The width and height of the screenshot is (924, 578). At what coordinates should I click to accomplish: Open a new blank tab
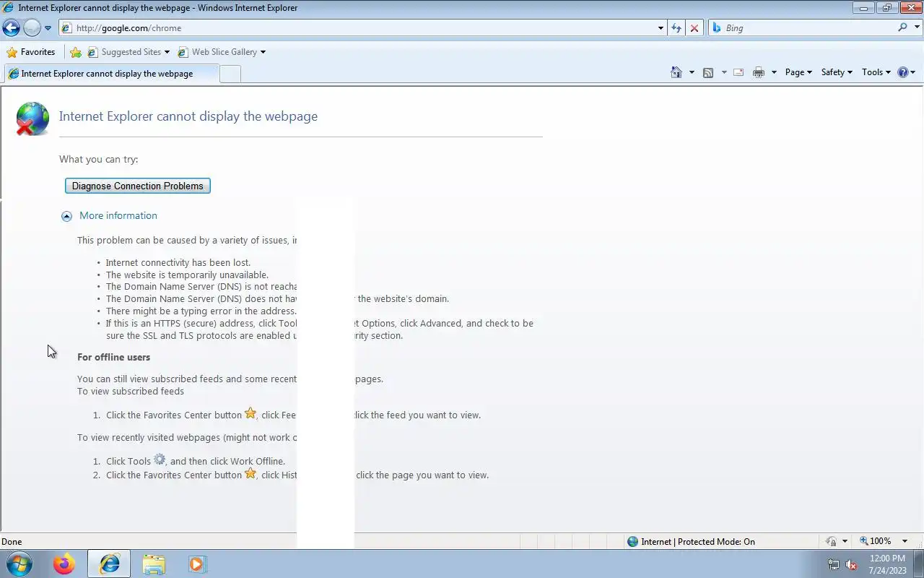[230, 74]
